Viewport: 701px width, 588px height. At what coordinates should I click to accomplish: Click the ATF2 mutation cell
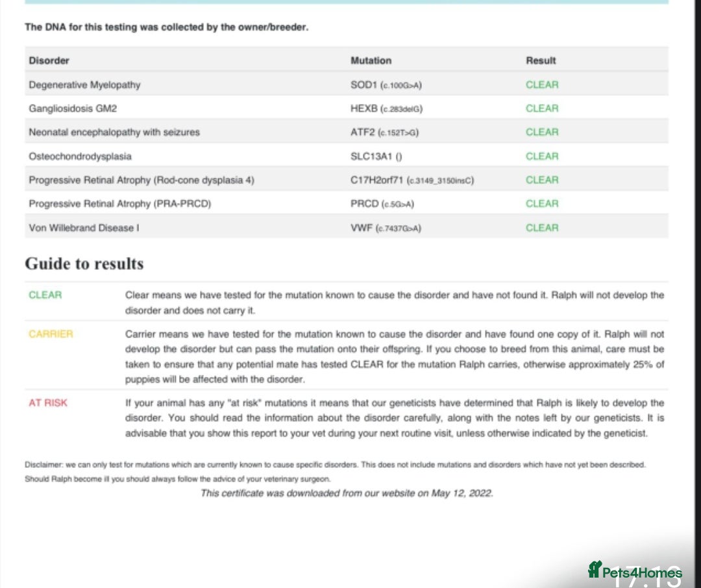384,132
